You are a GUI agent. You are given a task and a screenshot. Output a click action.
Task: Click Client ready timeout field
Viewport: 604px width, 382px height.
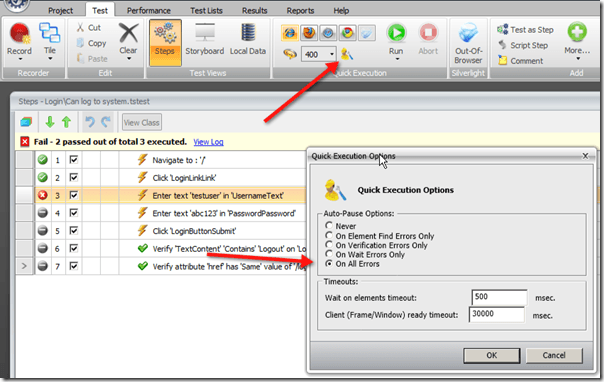[x=497, y=315]
